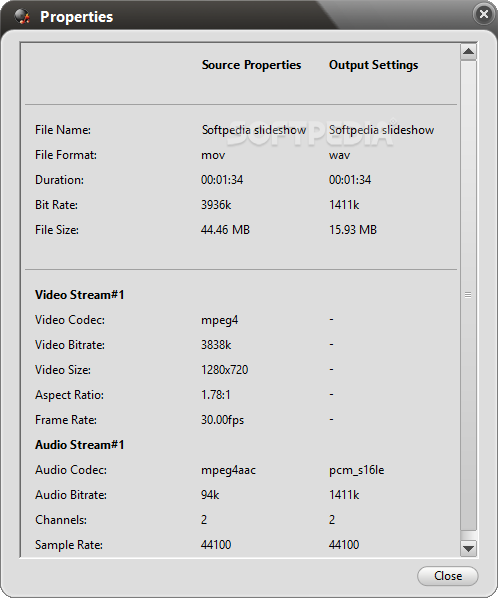Click the source file size 44.46 MB
Viewport: 498px width, 598px height.
(225, 230)
